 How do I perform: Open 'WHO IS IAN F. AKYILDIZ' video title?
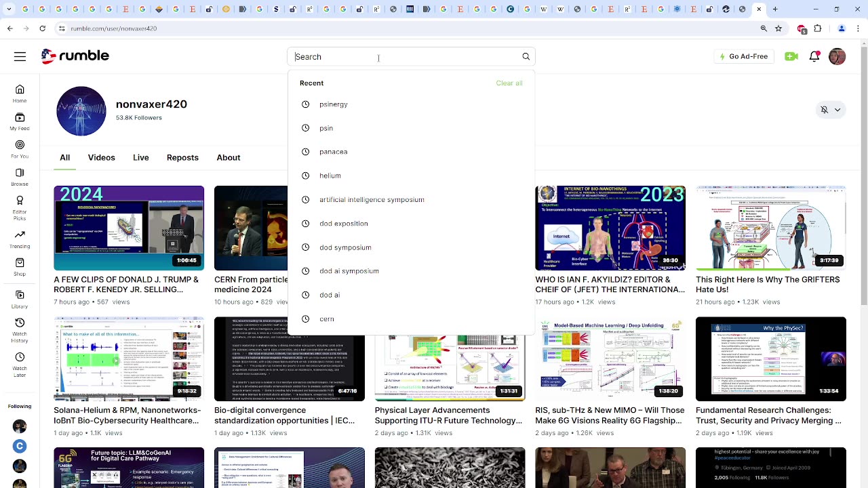(610, 285)
